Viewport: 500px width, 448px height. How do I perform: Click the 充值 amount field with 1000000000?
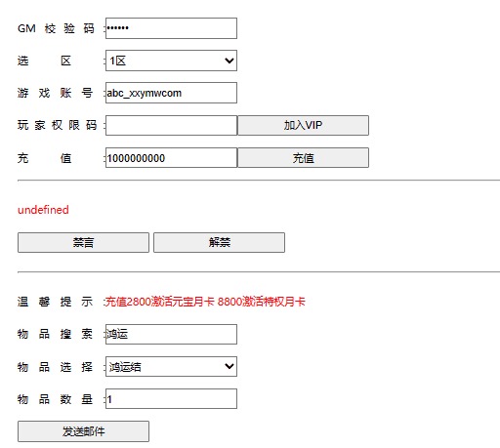click(x=171, y=158)
